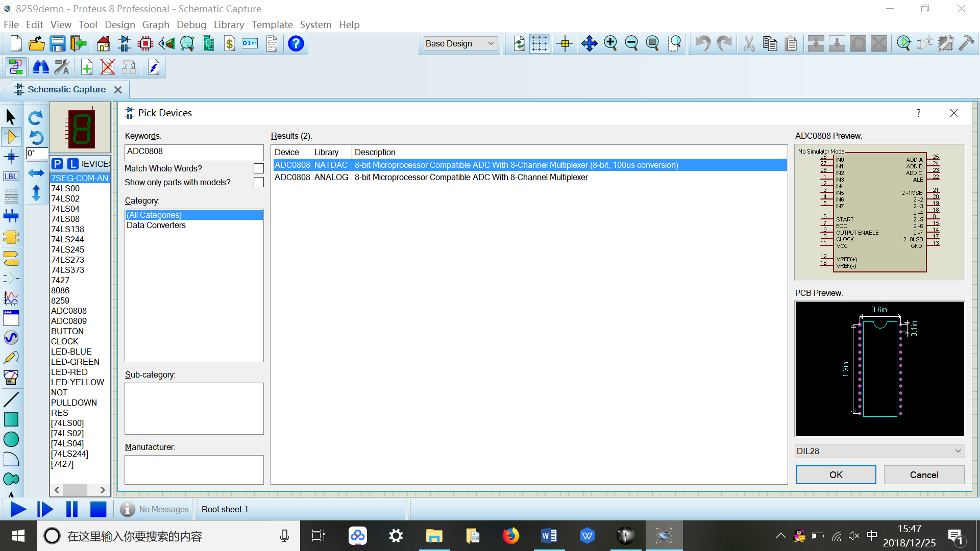
Task: Click the Keywords input field
Action: (194, 152)
